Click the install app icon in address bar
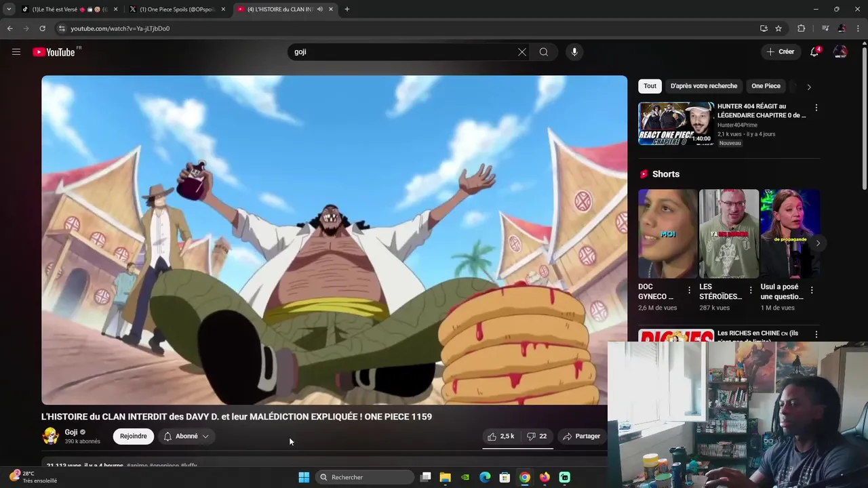 coord(764,28)
